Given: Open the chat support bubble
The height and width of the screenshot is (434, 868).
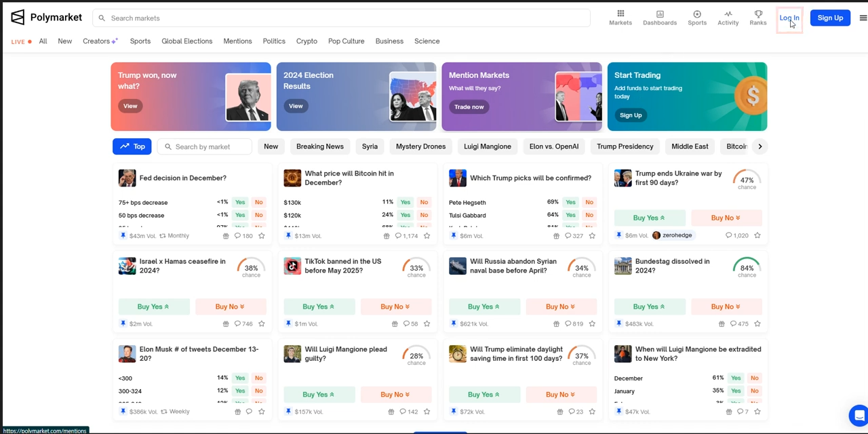Looking at the screenshot, I should coord(859,416).
